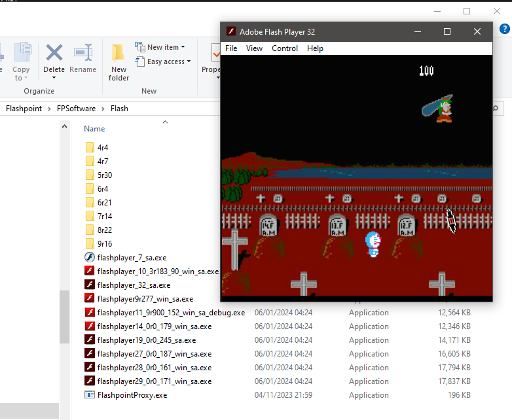Open the New item dropdown
Screen dimensions: 512x420
coord(160,47)
